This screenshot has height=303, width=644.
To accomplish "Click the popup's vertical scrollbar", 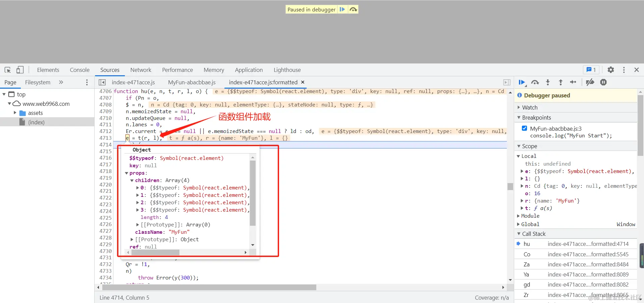I will pyautogui.click(x=253, y=193).
